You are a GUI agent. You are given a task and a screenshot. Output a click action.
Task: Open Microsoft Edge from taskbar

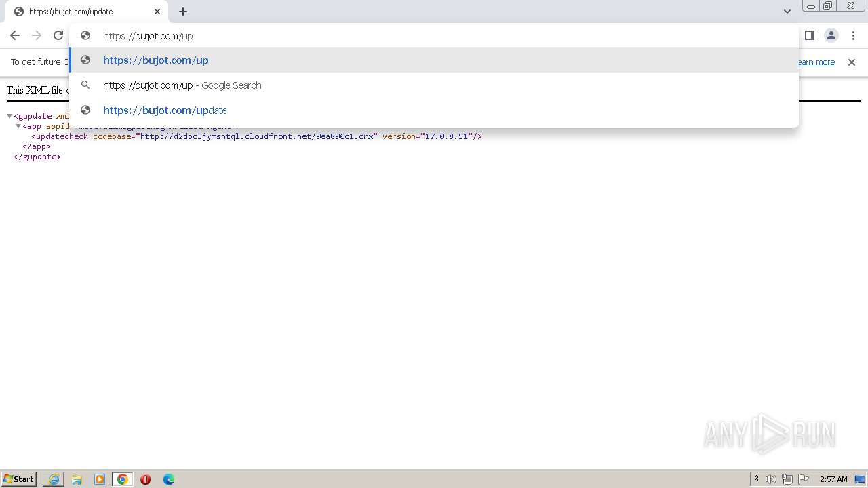pos(169,479)
